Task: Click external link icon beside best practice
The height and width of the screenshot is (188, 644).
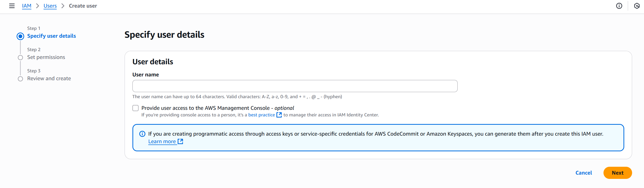Action: tap(279, 115)
